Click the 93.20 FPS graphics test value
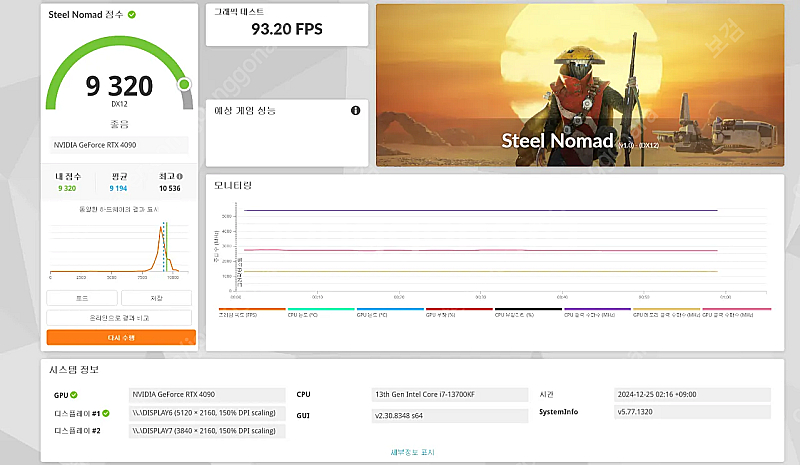Image resolution: width=800 pixels, height=465 pixels. click(x=287, y=29)
